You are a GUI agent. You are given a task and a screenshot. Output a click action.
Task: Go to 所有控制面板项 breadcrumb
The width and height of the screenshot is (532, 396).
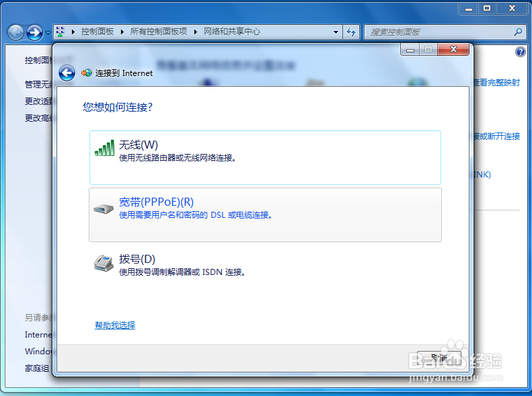[159, 32]
